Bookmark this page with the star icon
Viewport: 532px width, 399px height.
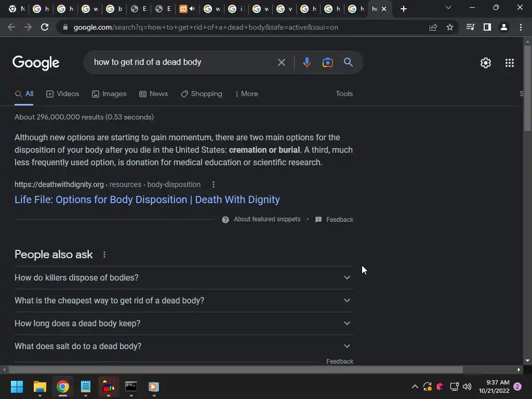[450, 27]
